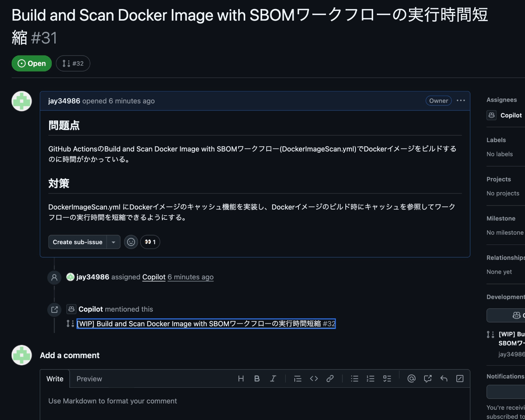Edit Assignees in the sidebar

point(502,100)
